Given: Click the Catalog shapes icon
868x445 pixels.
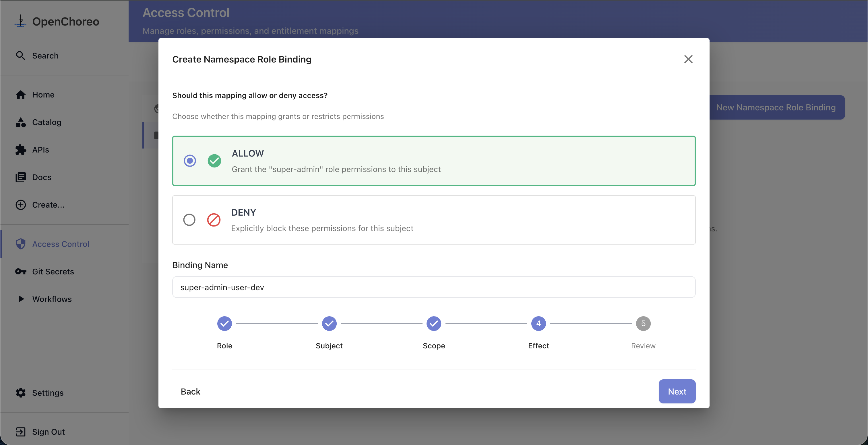Looking at the screenshot, I should click(21, 122).
